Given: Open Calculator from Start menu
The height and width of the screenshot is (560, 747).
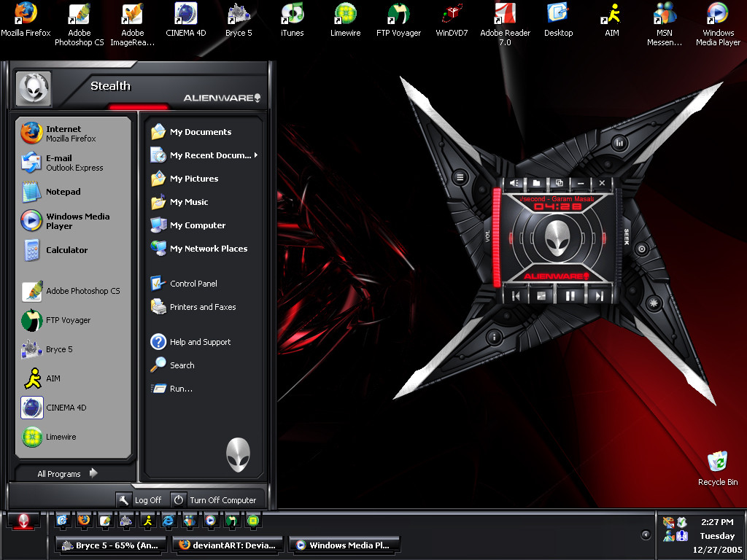Looking at the screenshot, I should coord(74,250).
